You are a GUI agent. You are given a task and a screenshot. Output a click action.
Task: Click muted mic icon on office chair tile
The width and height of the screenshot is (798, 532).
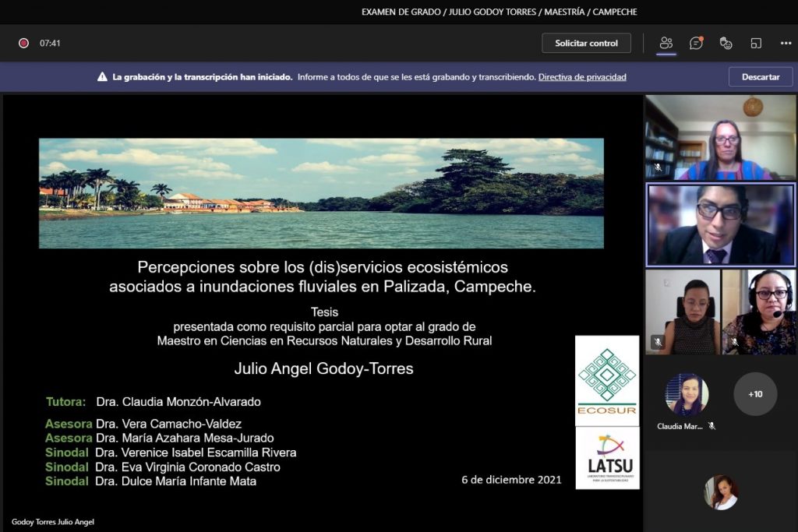point(658,342)
